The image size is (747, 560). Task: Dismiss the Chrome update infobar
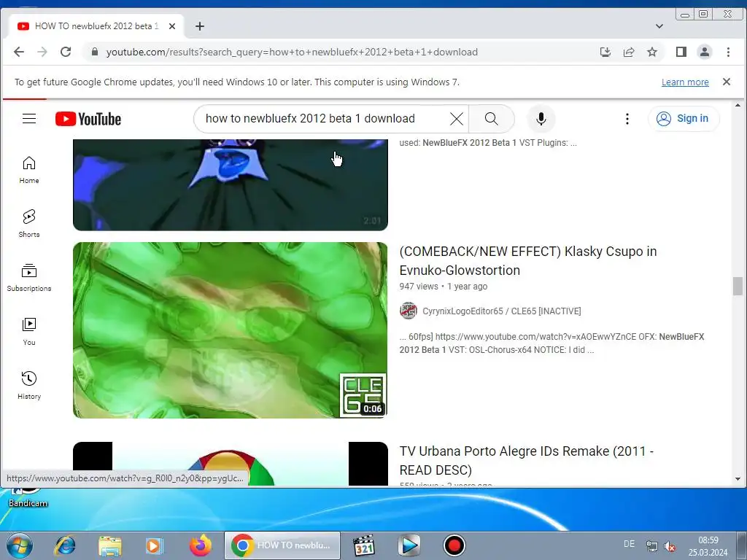tap(727, 82)
